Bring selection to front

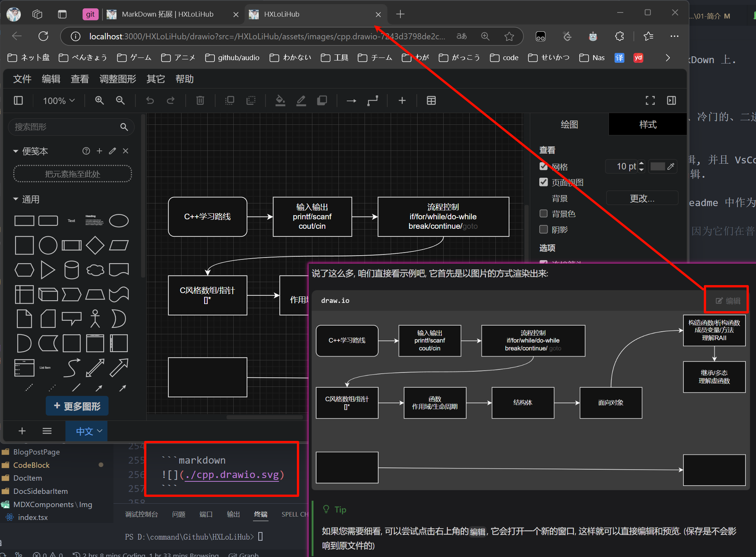click(x=230, y=101)
